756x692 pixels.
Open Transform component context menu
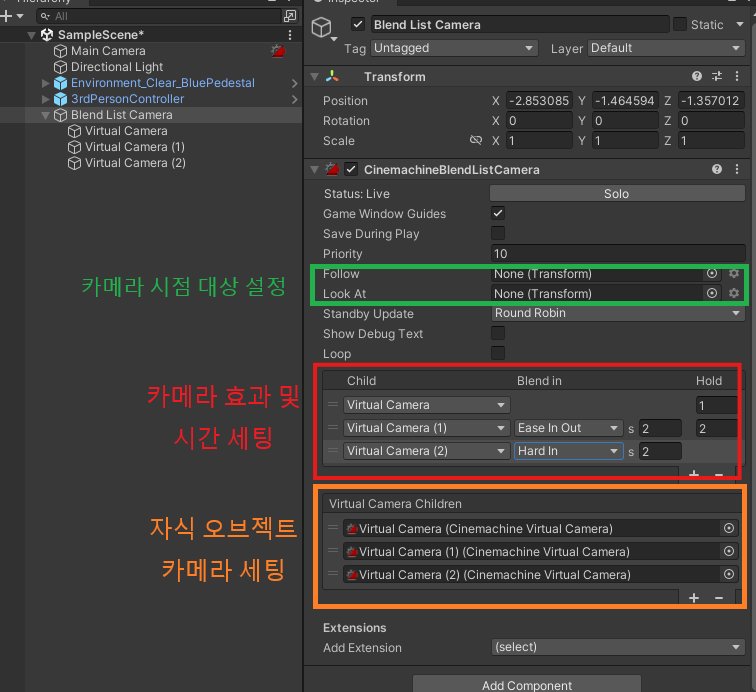737,76
